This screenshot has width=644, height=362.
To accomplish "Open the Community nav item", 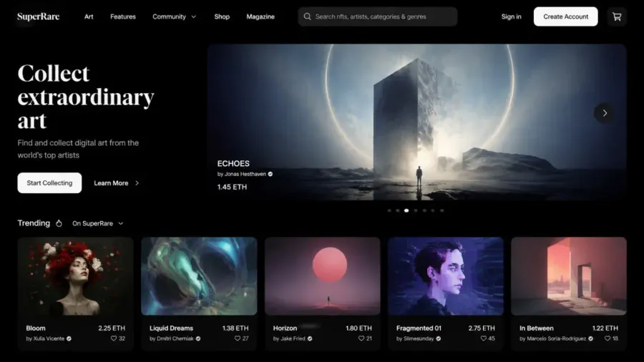I will pyautogui.click(x=169, y=17).
